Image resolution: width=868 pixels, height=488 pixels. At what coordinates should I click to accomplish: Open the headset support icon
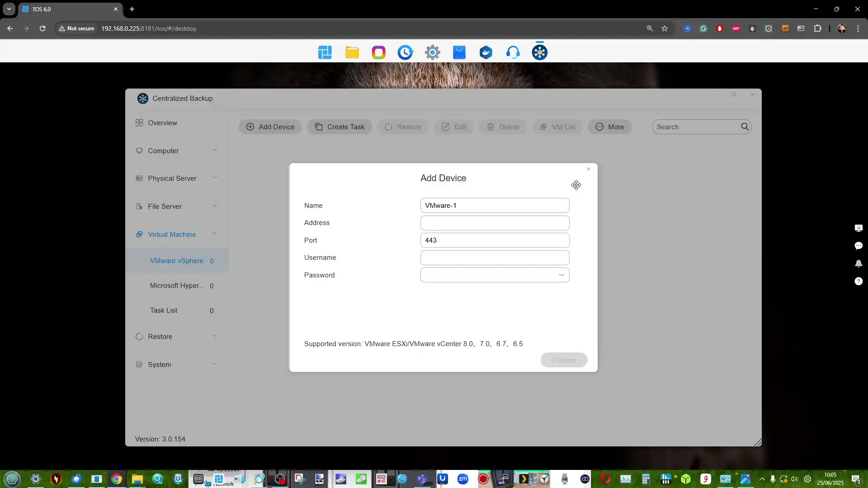tap(513, 52)
